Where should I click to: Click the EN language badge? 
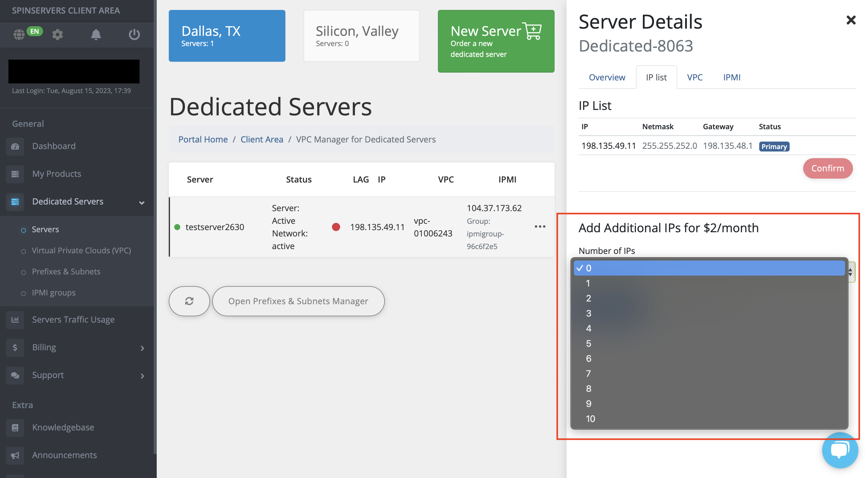[x=35, y=31]
